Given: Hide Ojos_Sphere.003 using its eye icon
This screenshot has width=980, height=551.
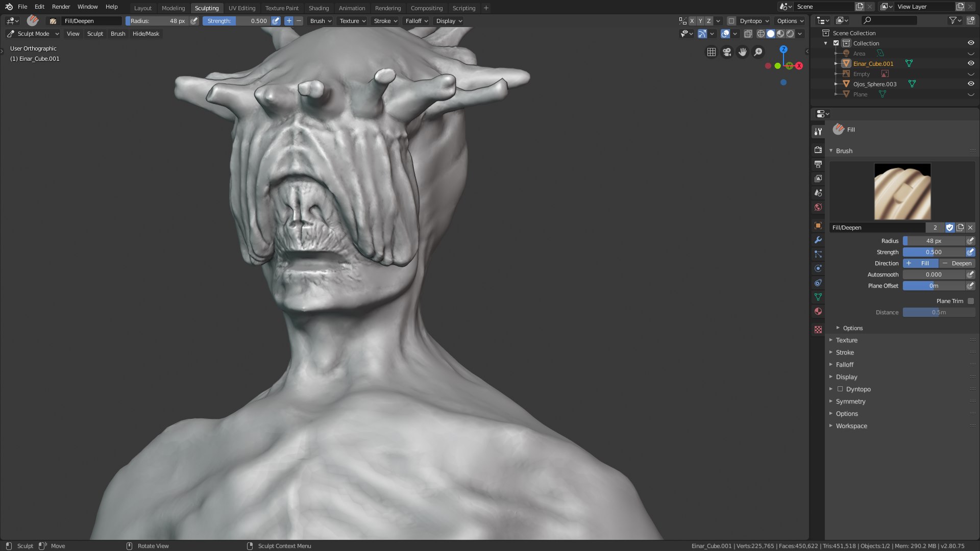Looking at the screenshot, I should [971, 84].
